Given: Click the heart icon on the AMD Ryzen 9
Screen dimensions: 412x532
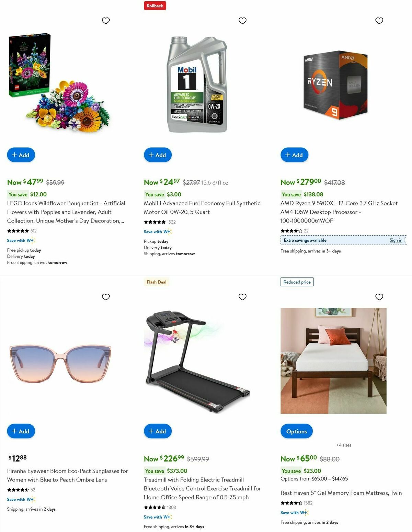Looking at the screenshot, I should point(379,21).
